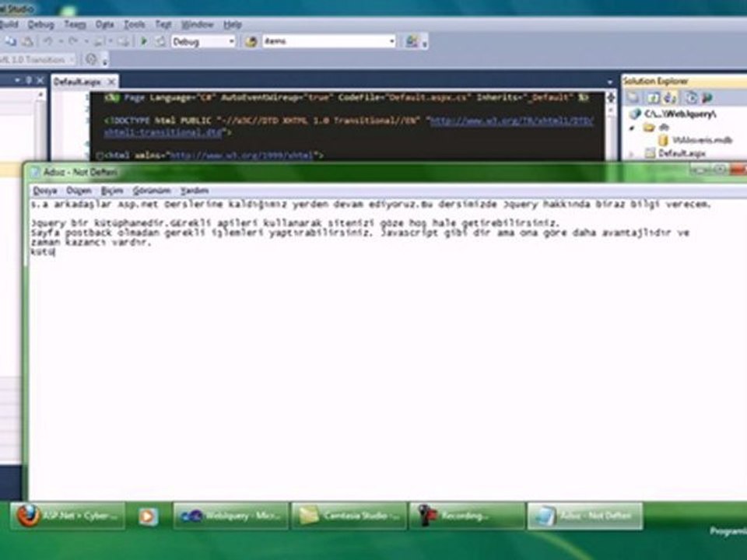Toggle auto-hide pin on the left panel
The image size is (747, 560).
(29, 80)
